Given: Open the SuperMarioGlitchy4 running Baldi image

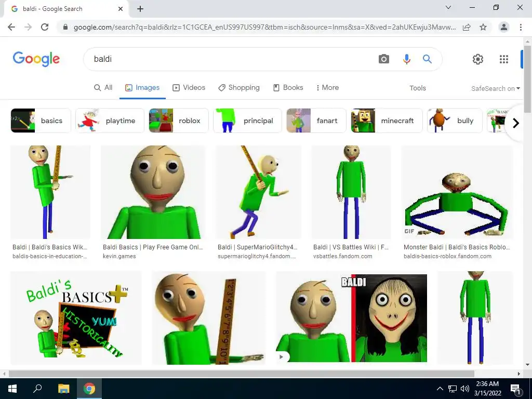Looking at the screenshot, I should (258, 192).
